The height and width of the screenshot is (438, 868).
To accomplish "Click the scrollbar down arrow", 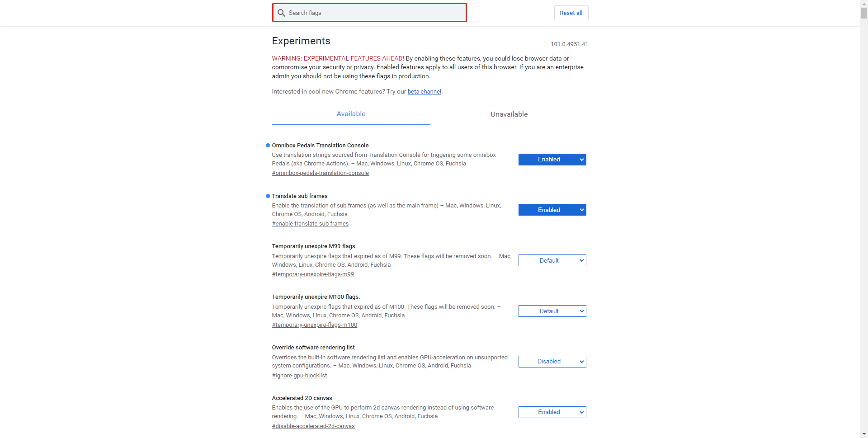I will (864, 434).
